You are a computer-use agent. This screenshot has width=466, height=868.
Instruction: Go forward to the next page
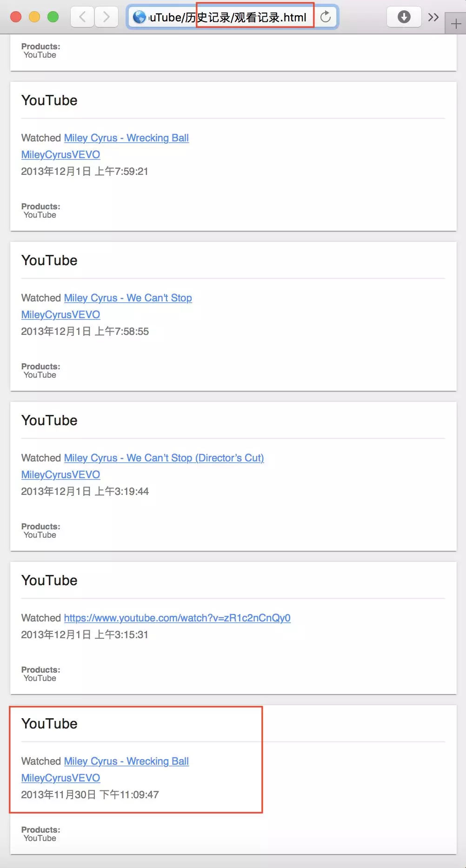pyautogui.click(x=107, y=17)
